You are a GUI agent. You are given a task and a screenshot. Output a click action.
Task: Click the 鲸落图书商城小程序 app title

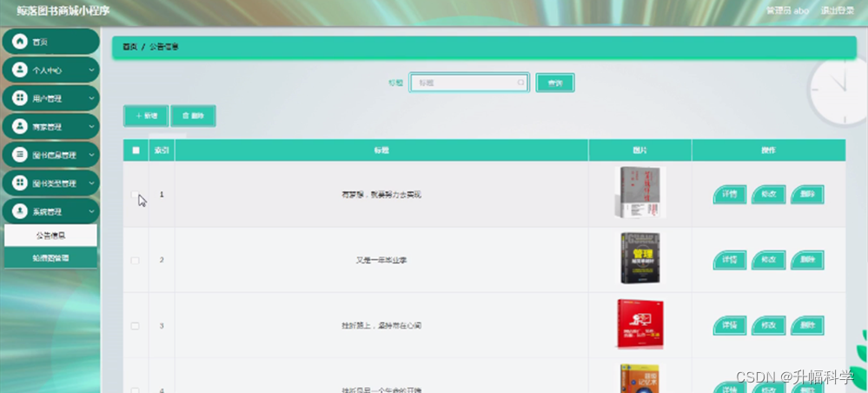[x=63, y=10]
